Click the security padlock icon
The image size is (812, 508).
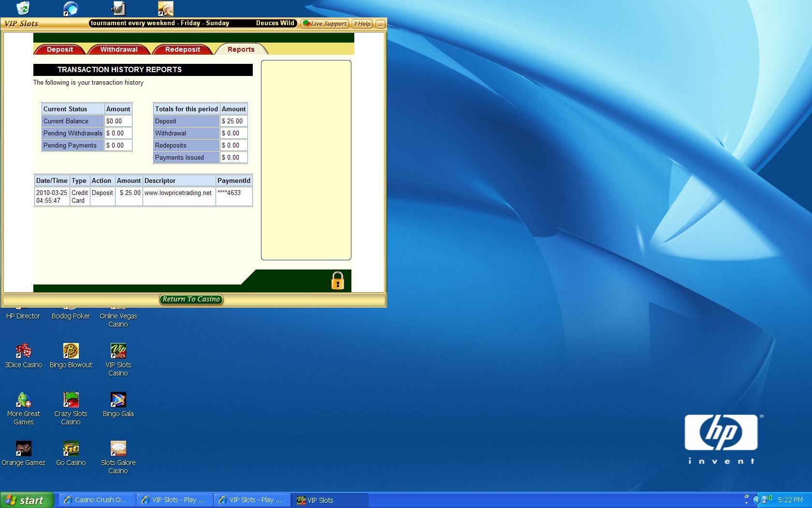click(337, 281)
